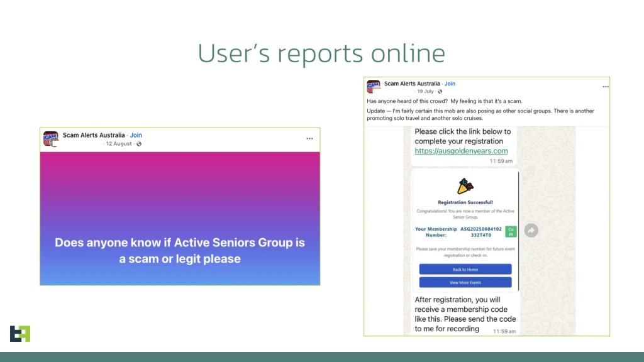The image size is (644, 362).
Task: Click the Scam Alerts Australia avatar on 19 July post
Action: pos(374,87)
